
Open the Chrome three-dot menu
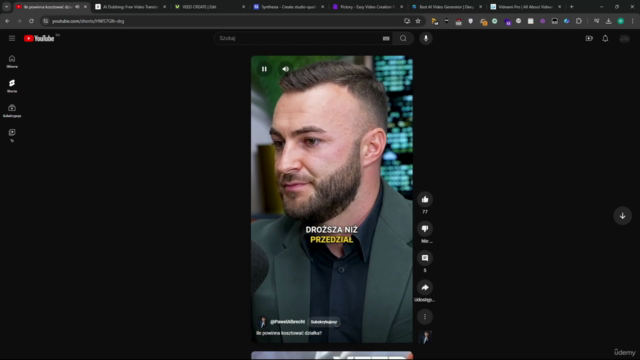click(632, 21)
